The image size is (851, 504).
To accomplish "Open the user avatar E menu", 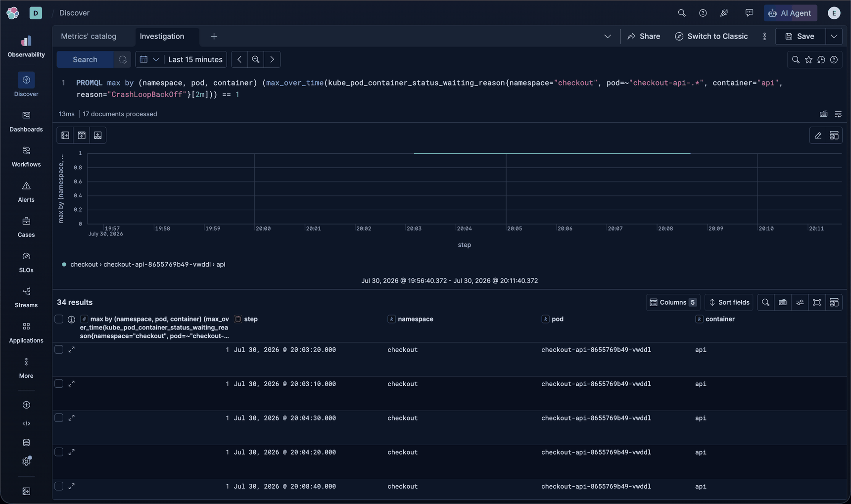I will (x=834, y=13).
